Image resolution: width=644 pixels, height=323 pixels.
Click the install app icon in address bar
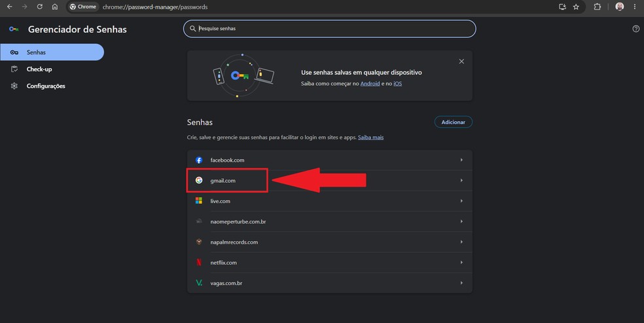(x=562, y=7)
